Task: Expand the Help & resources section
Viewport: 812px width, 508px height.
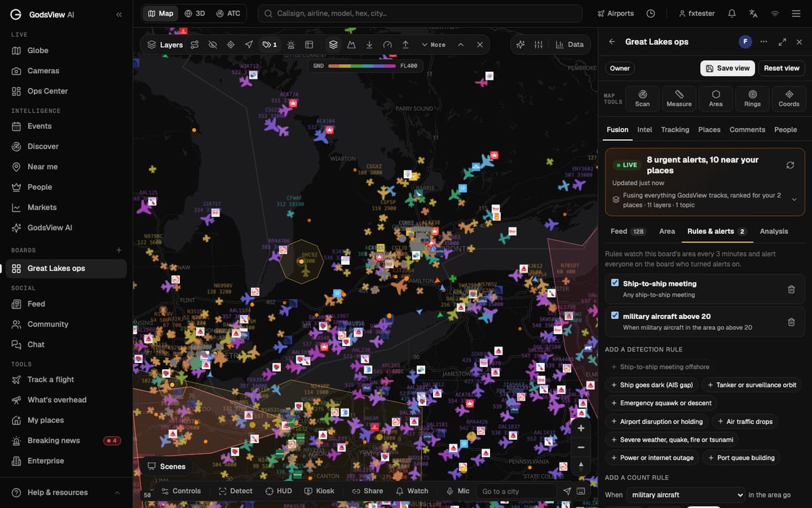Action: pos(66,492)
